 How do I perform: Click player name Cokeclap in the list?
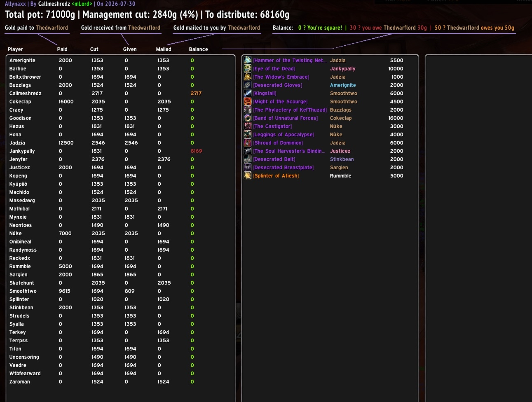[20, 102]
